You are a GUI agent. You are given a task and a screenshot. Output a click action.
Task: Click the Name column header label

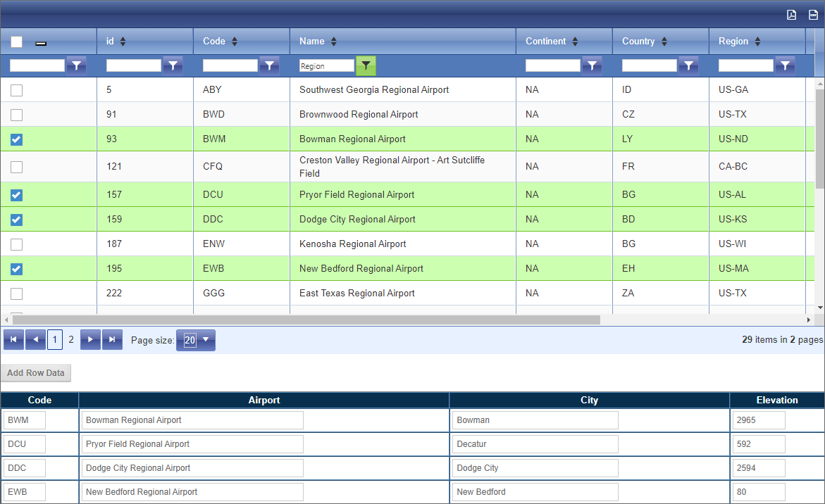tap(311, 41)
